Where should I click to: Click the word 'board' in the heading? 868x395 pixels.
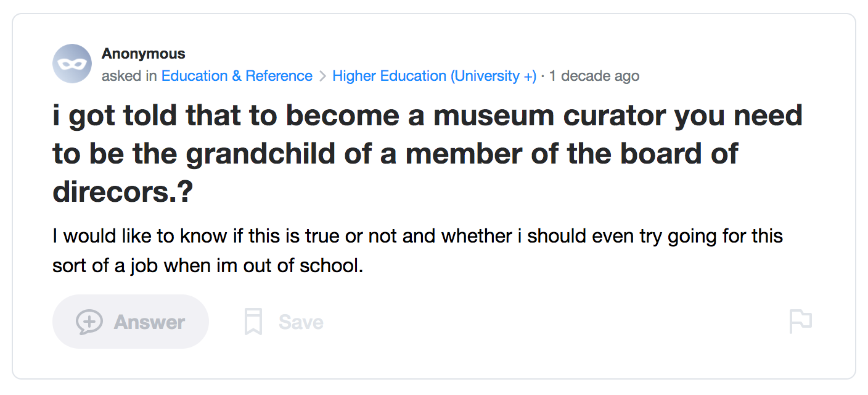[x=661, y=154]
